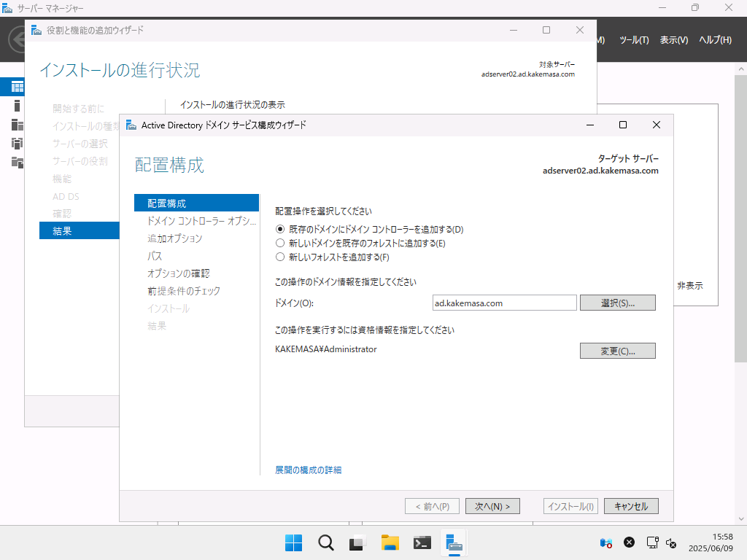This screenshot has height=560, width=747.
Task: Select 結果 step in role wizard
Action: (x=79, y=231)
